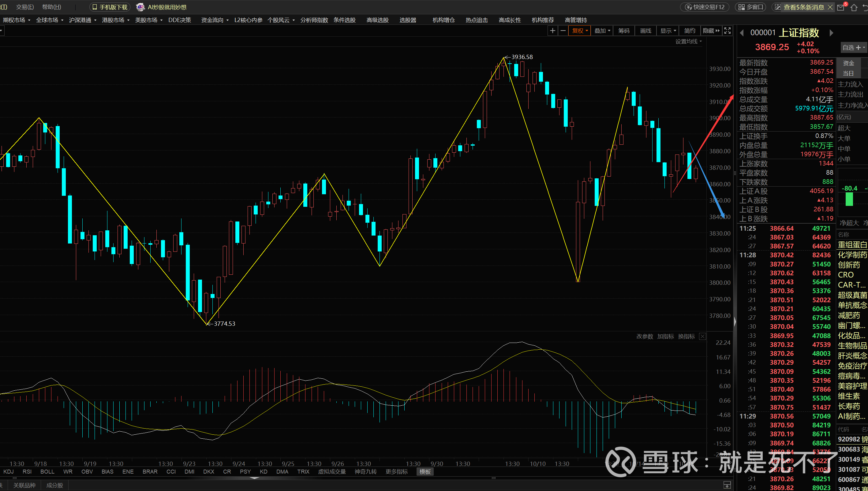Screen dimensions: 868x491
Task: Add stock to watchlist with 自选+
Action: coord(853,47)
